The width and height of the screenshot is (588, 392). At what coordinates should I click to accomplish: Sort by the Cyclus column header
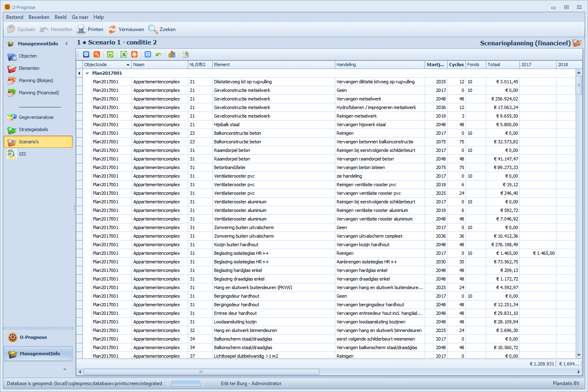457,65
